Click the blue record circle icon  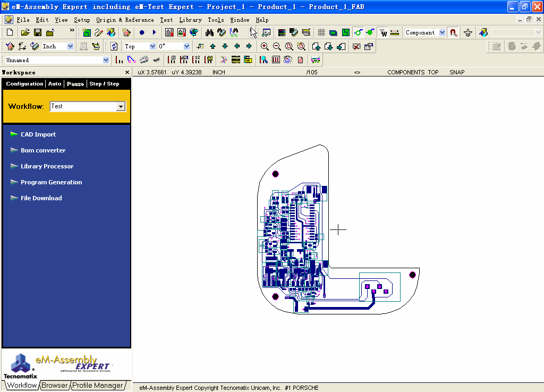141,32
